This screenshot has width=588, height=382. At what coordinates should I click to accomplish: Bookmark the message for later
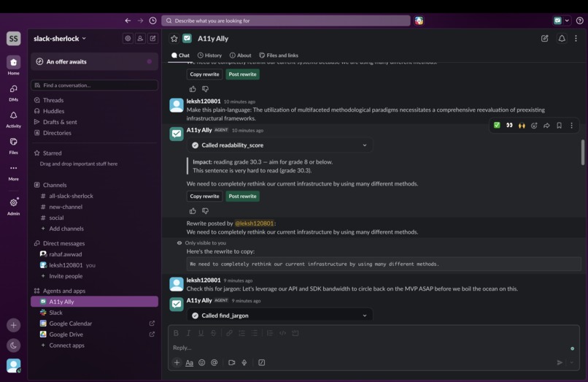(x=559, y=126)
